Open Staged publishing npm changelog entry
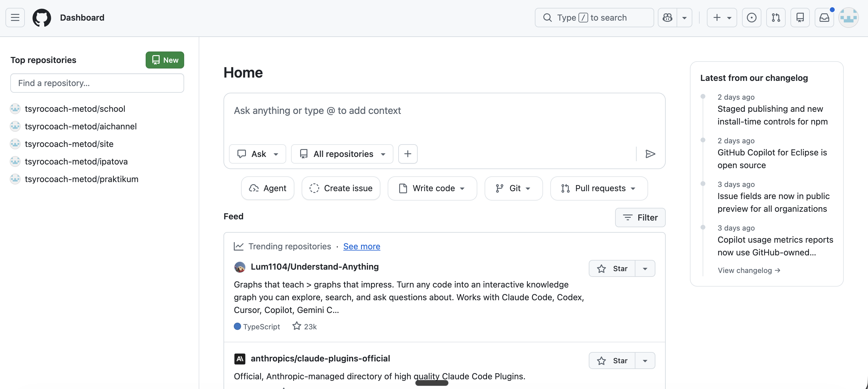The height and width of the screenshot is (389, 868). [772, 115]
